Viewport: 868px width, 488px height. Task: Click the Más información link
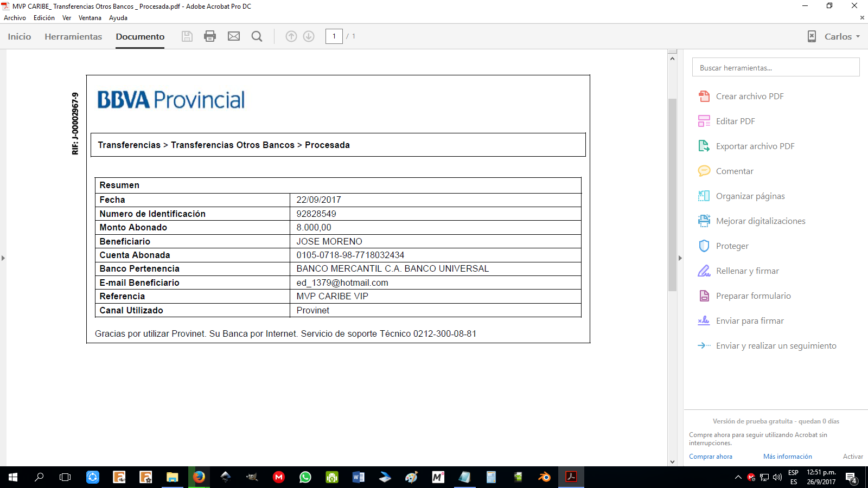point(787,457)
